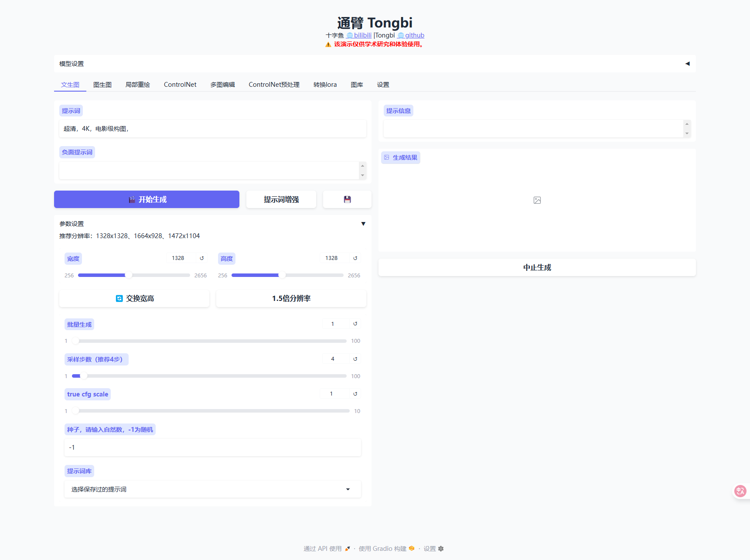Screen dimensions: 750x560
Task: Reset the 采样步数 sampling steps value
Action: tap(355, 359)
